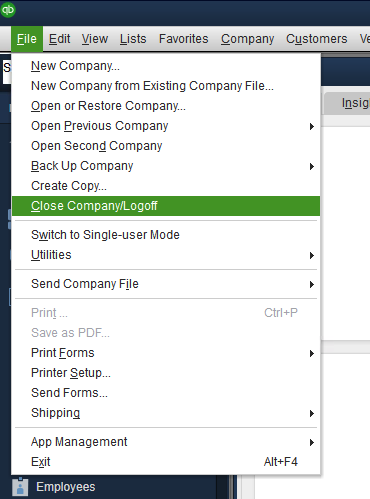Open the Company menu
370x499 pixels.
point(247,39)
